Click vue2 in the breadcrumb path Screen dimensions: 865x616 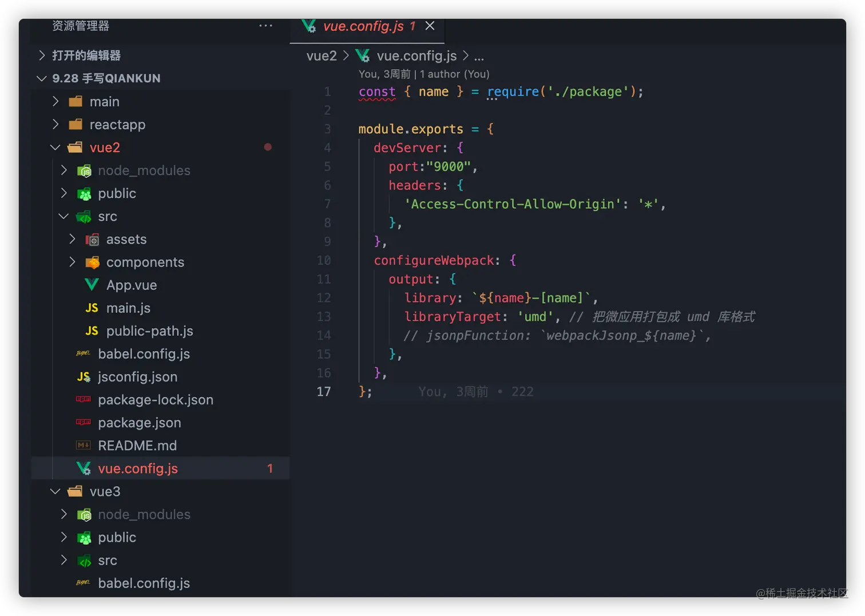(x=322, y=55)
